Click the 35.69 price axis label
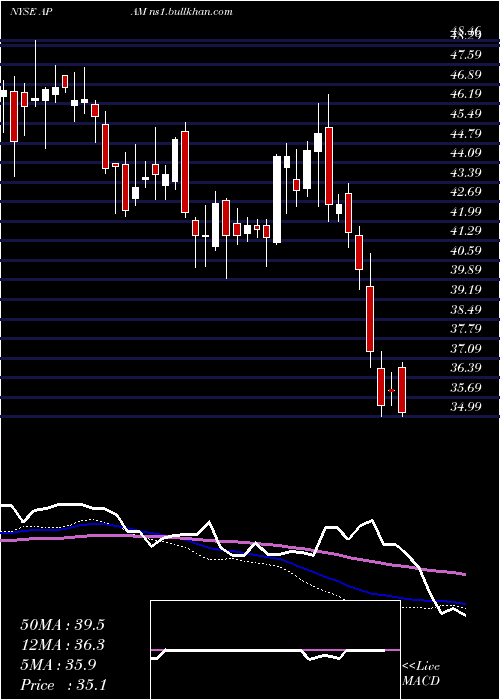The image size is (500, 700). pos(466,387)
